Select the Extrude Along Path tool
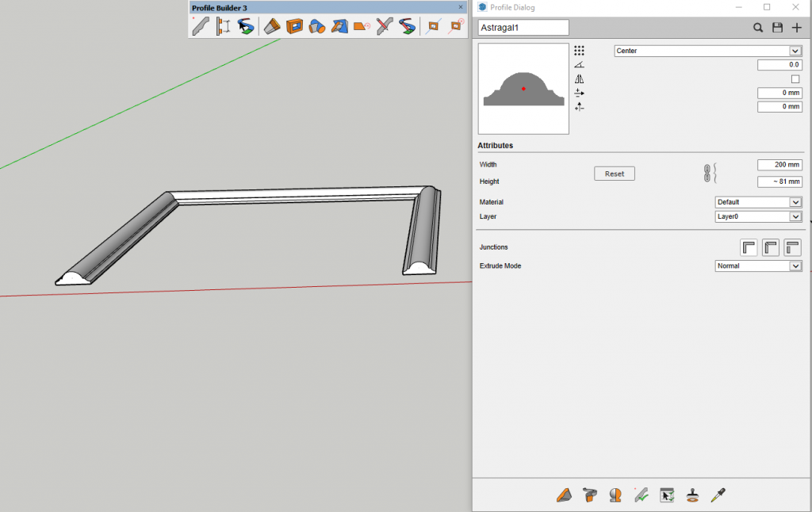The height and width of the screenshot is (512, 812). pyautogui.click(x=271, y=26)
